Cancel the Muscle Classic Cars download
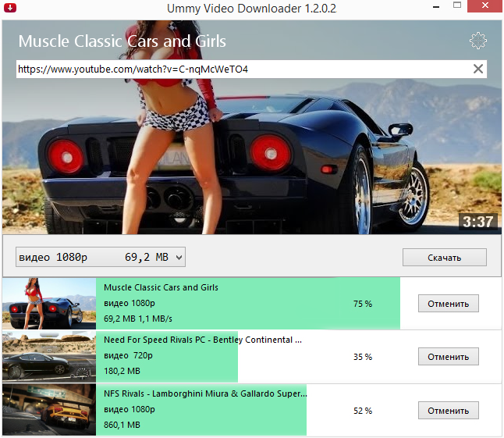Image resolution: width=504 pixels, height=438 pixels. point(449,304)
